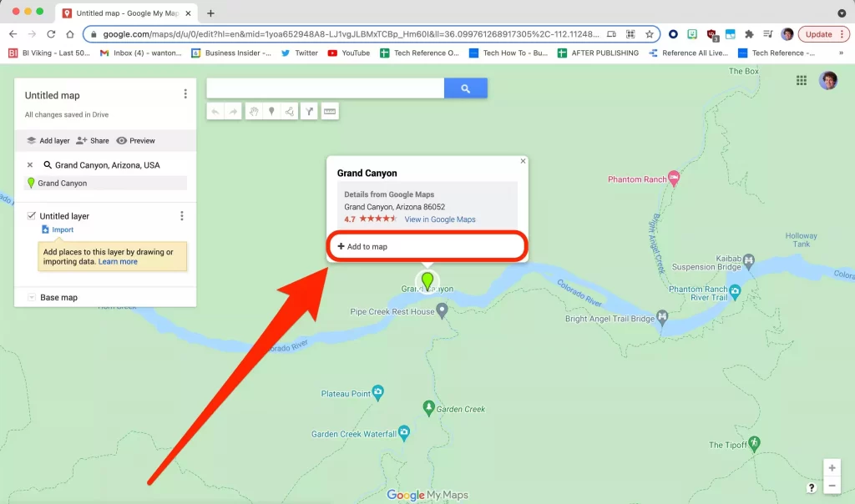Open the help question mark button
Image resolution: width=855 pixels, height=504 pixels.
click(812, 487)
